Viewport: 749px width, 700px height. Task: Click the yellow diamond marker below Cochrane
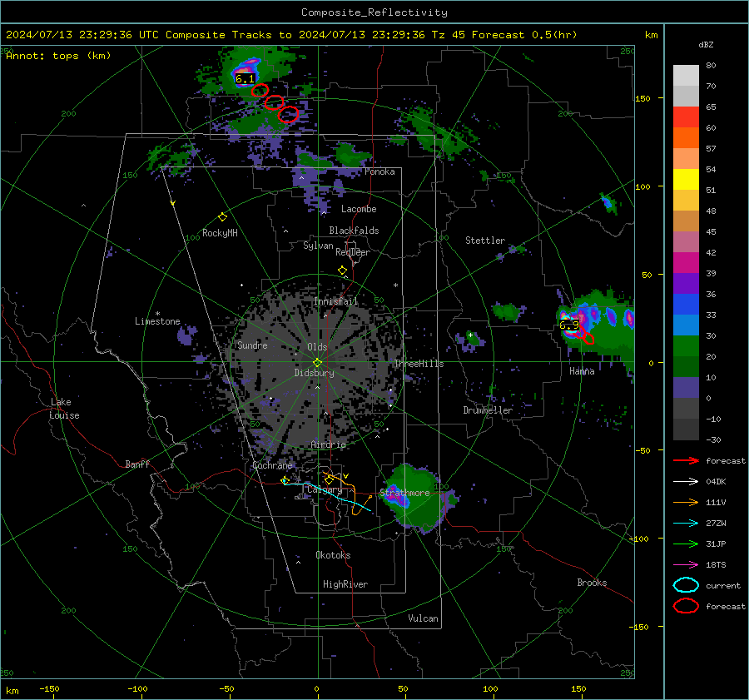285,480
